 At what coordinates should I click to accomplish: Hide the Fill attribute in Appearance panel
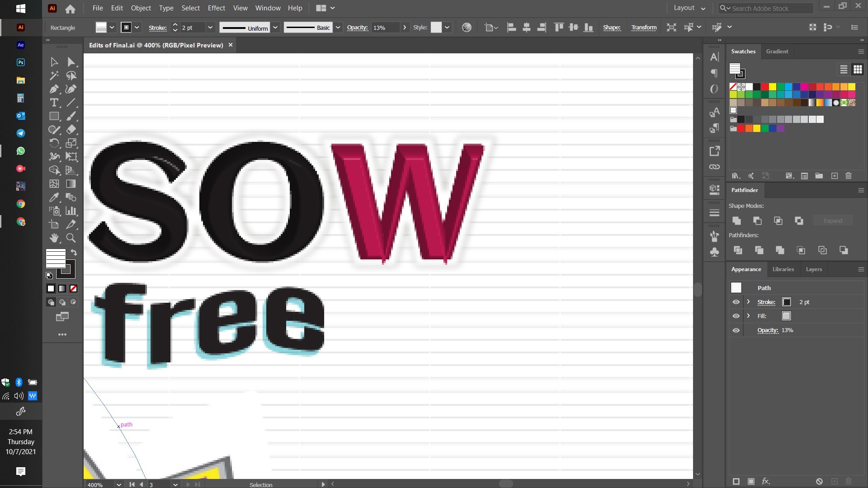tap(736, 316)
